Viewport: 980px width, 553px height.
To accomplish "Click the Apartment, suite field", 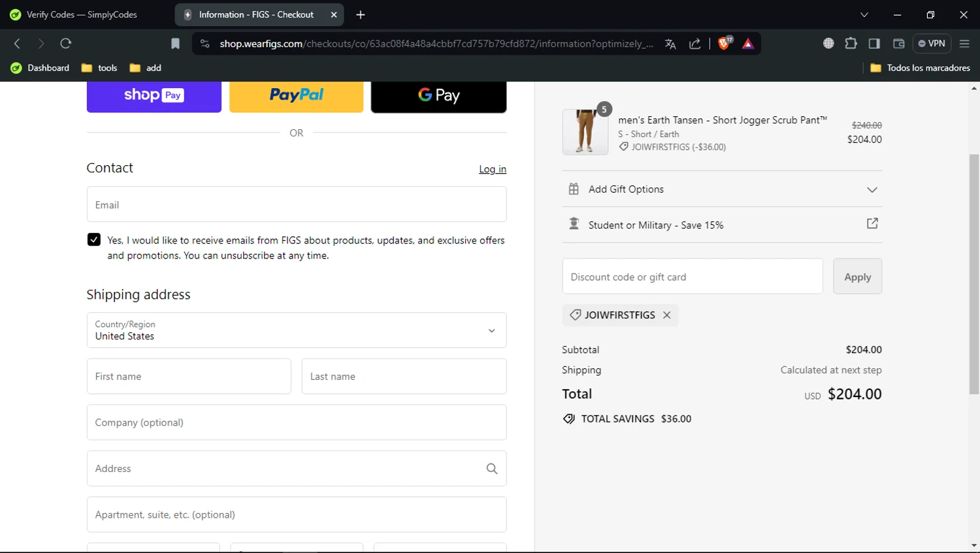I will 297,514.
